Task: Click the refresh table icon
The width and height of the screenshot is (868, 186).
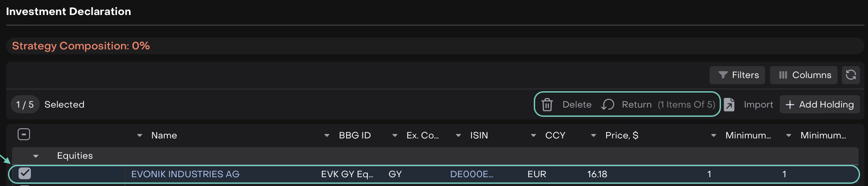Action: (851, 75)
